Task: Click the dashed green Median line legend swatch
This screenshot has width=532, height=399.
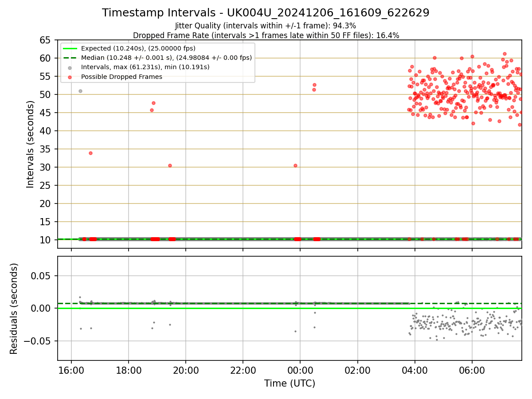Action: (70, 58)
